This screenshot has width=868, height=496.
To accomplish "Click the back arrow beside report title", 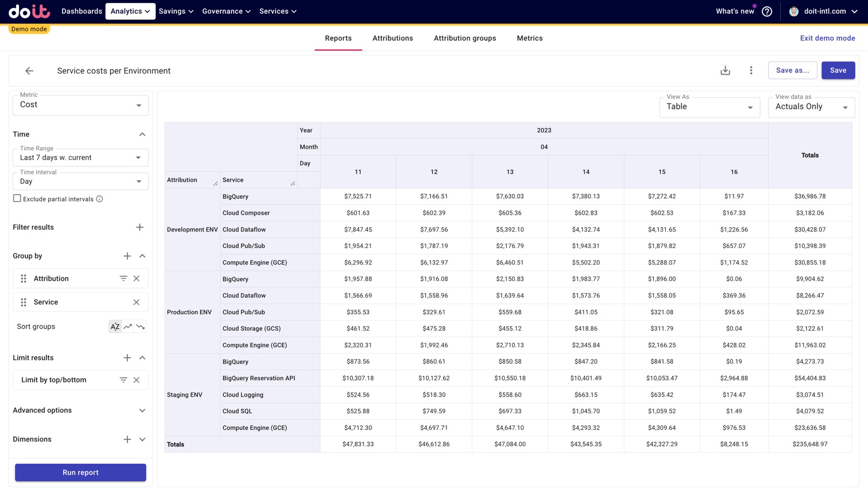I will pyautogui.click(x=29, y=71).
